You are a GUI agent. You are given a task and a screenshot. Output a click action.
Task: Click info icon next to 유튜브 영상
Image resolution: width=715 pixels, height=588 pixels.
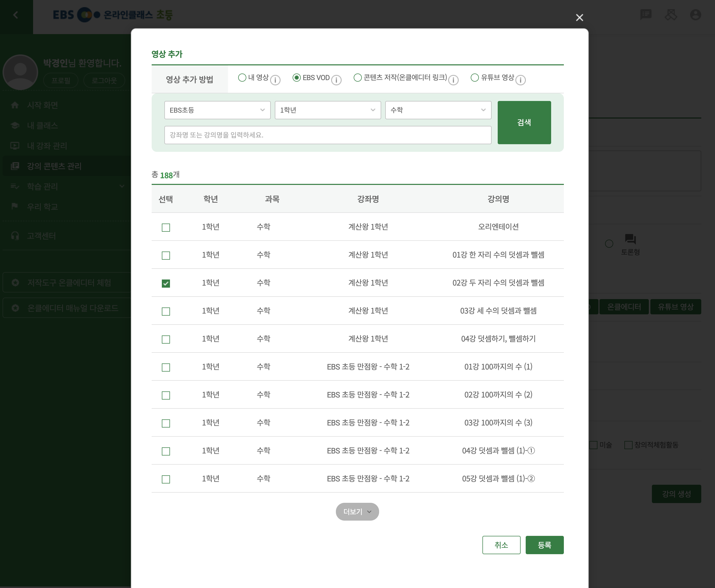tap(521, 80)
